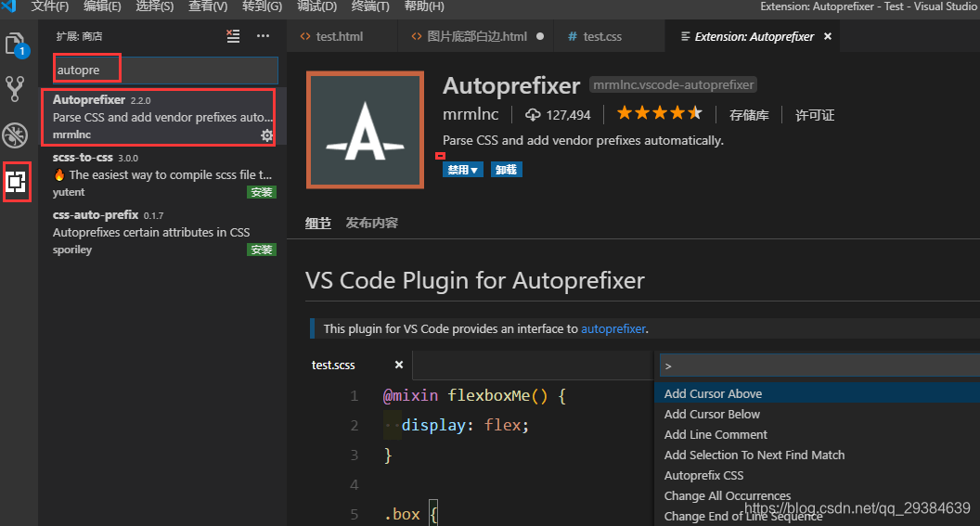Open the 禁用 disable dropdown
This screenshot has height=526, width=980.
click(x=462, y=169)
